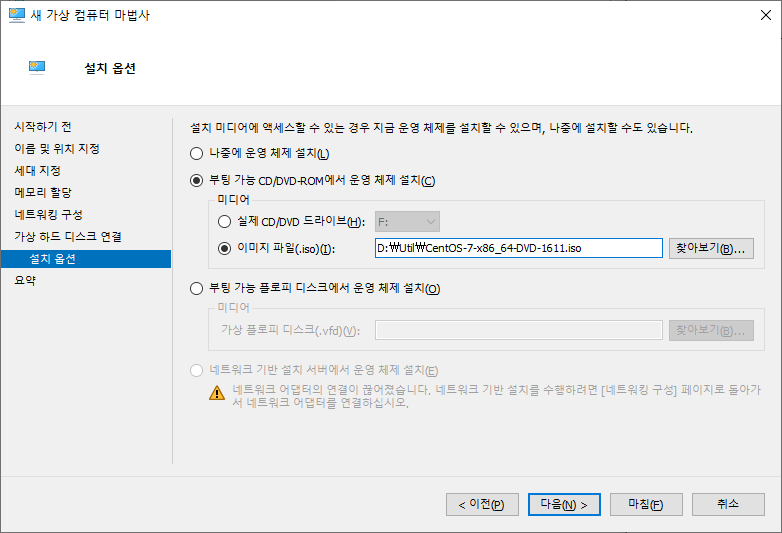Open the F: drive dropdown

click(x=407, y=222)
